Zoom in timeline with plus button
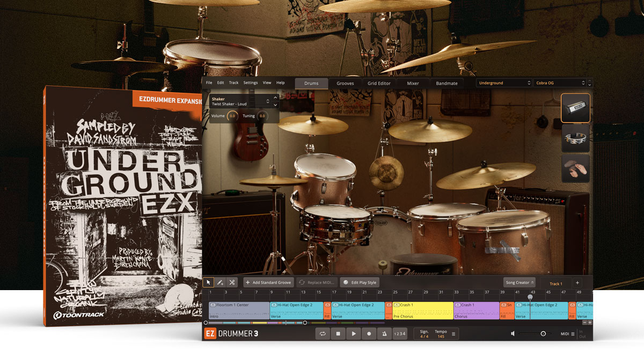This screenshot has width=644, height=362. [590, 322]
